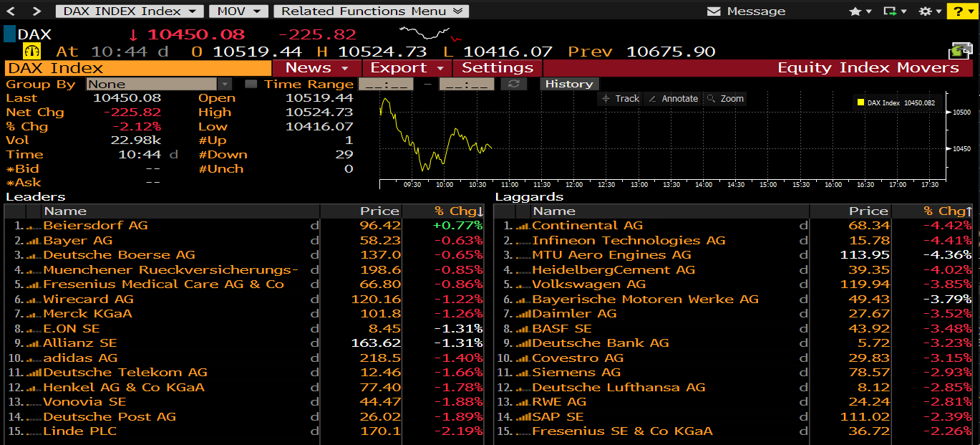Click the yellow DAX Index legend swatch

tap(860, 102)
